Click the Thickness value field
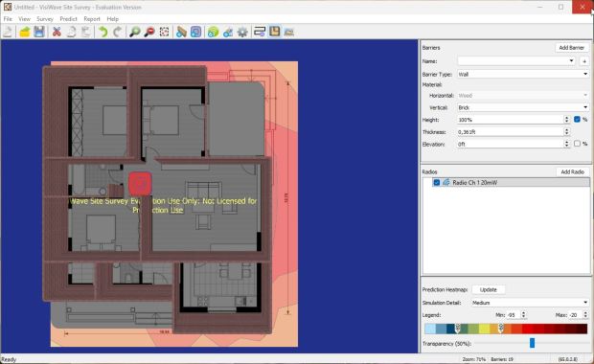The width and height of the screenshot is (594, 364). point(511,132)
